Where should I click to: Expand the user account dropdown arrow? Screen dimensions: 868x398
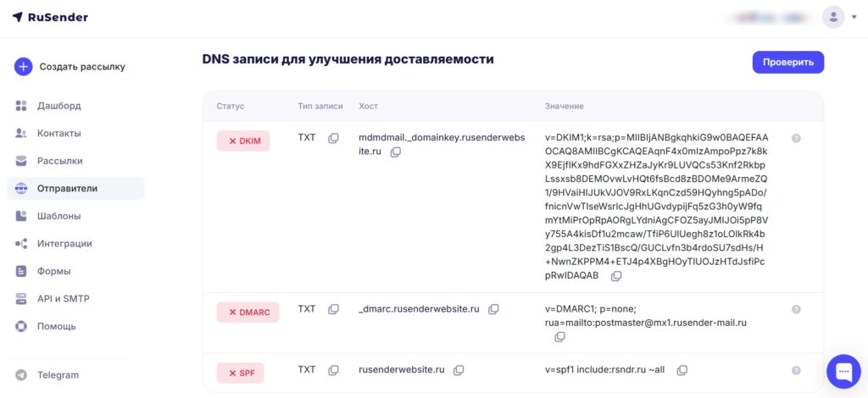854,17
